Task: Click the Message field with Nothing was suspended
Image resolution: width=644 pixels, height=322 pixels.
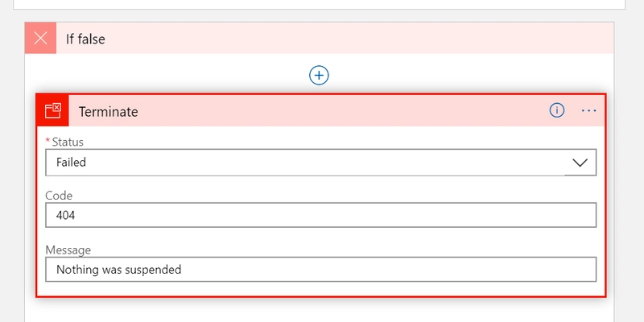Action: [320, 269]
